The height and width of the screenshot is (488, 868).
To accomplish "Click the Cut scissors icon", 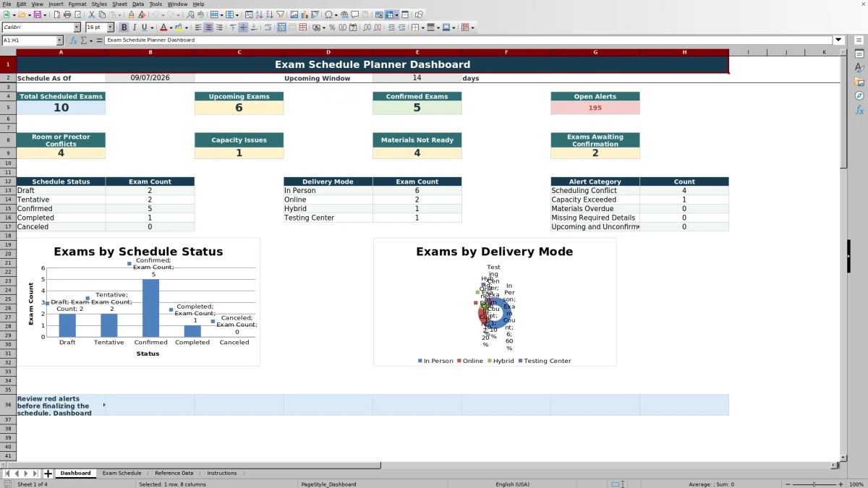I will pyautogui.click(x=92, y=14).
